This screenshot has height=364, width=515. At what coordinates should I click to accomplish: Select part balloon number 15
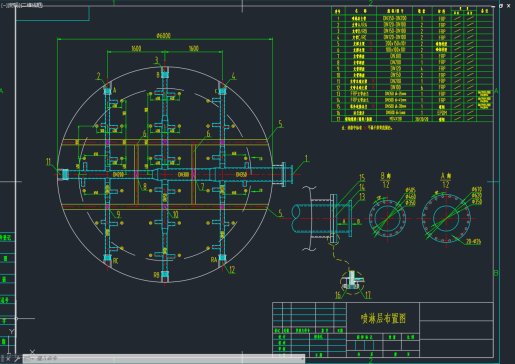(x=362, y=178)
